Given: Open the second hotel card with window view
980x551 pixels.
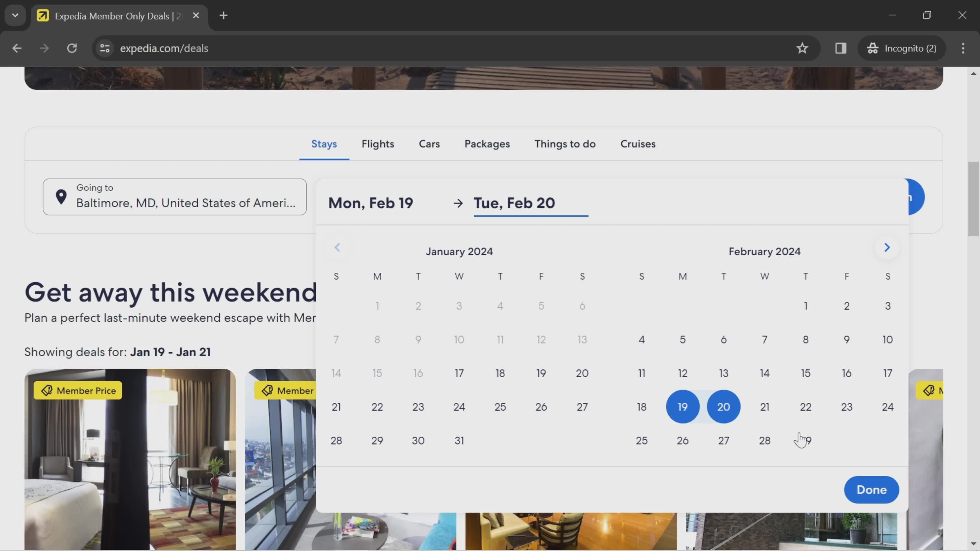Looking at the screenshot, I should [x=280, y=459].
